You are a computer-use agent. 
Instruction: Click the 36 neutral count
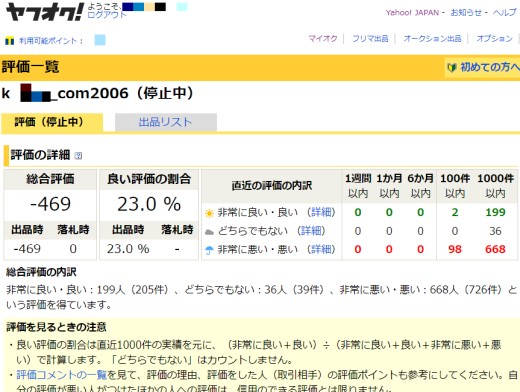pos(495,231)
